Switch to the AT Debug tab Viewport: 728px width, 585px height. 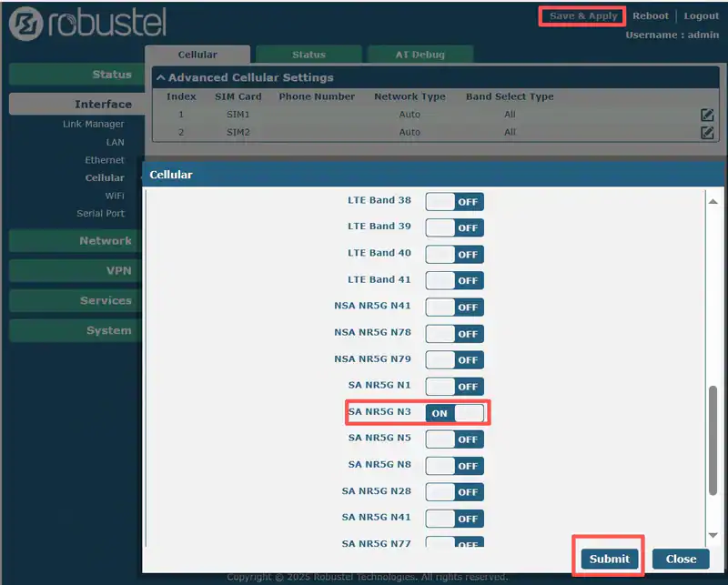tap(420, 55)
